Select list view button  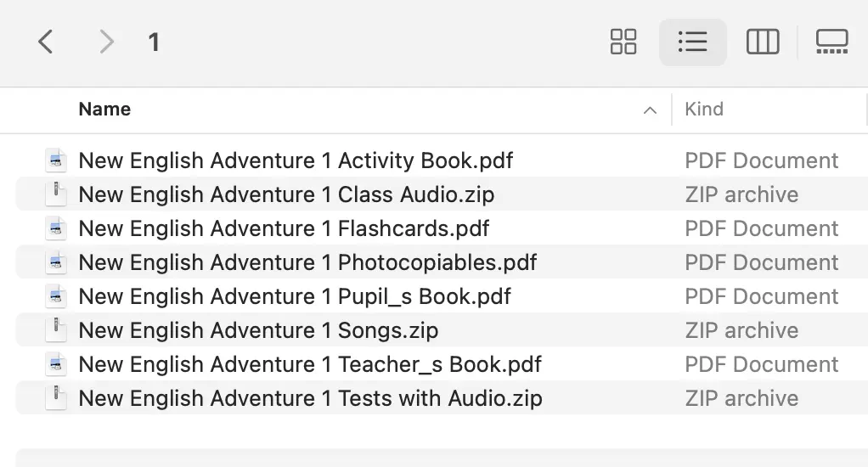(x=692, y=42)
